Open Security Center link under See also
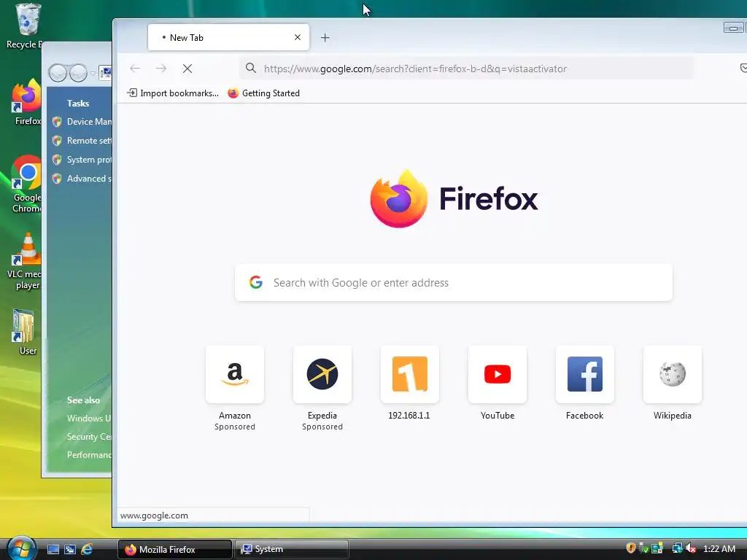The image size is (747, 560). point(89,436)
